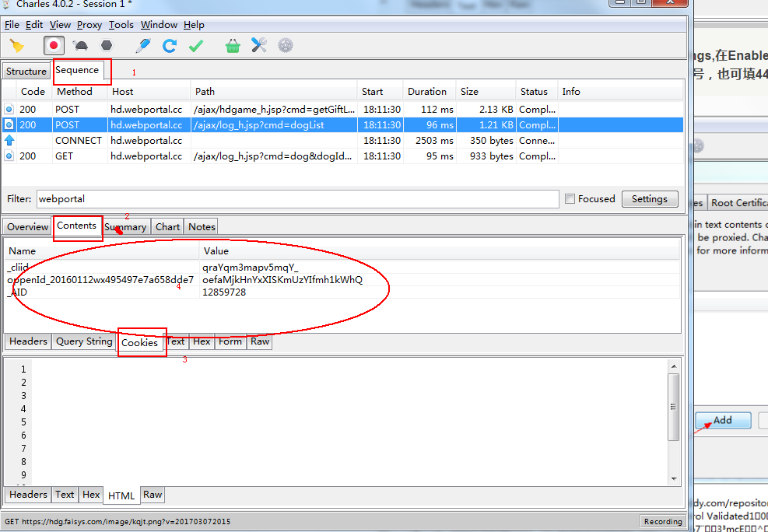Sort by the Method column header
Viewport: 768px width, 532px height.
click(x=79, y=92)
